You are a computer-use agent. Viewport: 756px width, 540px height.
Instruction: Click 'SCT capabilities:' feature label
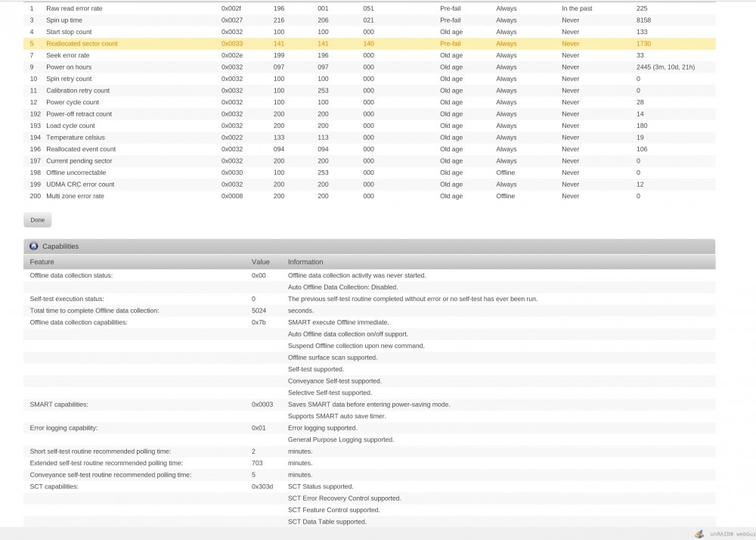(54, 486)
